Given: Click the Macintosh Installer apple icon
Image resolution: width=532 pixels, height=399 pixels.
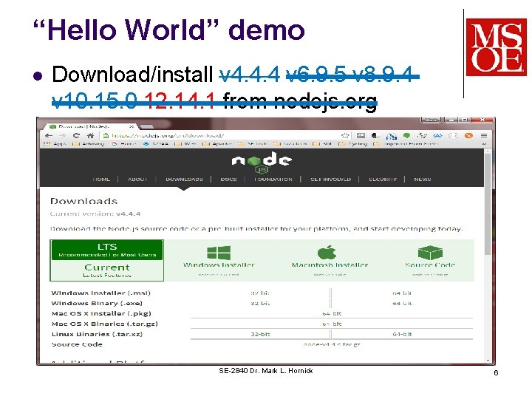Looking at the screenshot, I should (x=327, y=252).
